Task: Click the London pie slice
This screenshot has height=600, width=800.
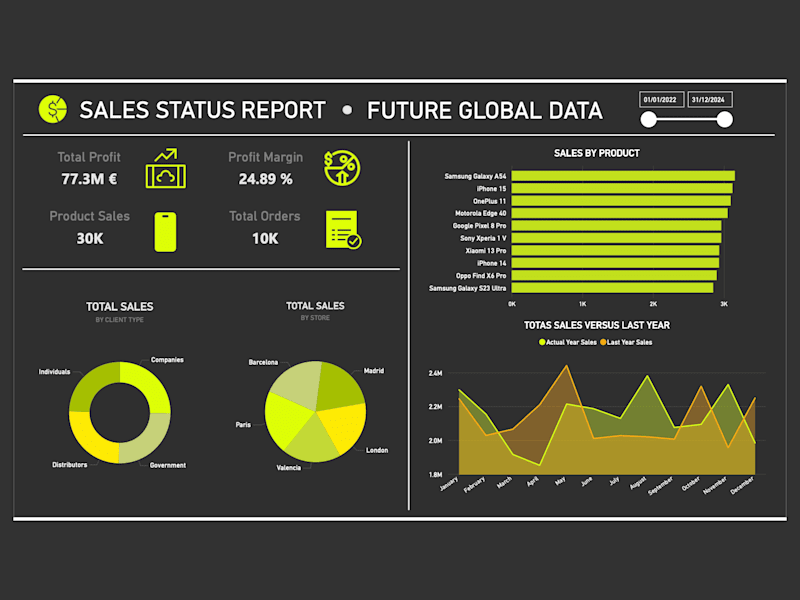Action: point(344,427)
